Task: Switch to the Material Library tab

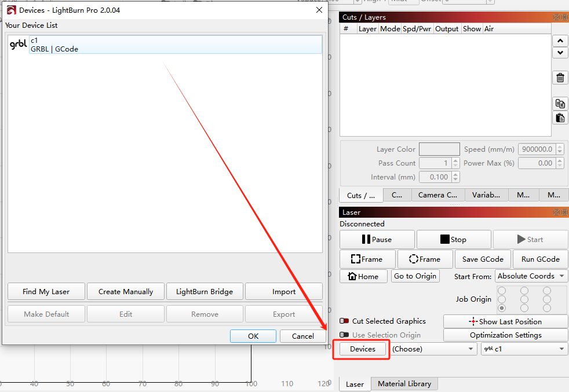Action: (404, 384)
